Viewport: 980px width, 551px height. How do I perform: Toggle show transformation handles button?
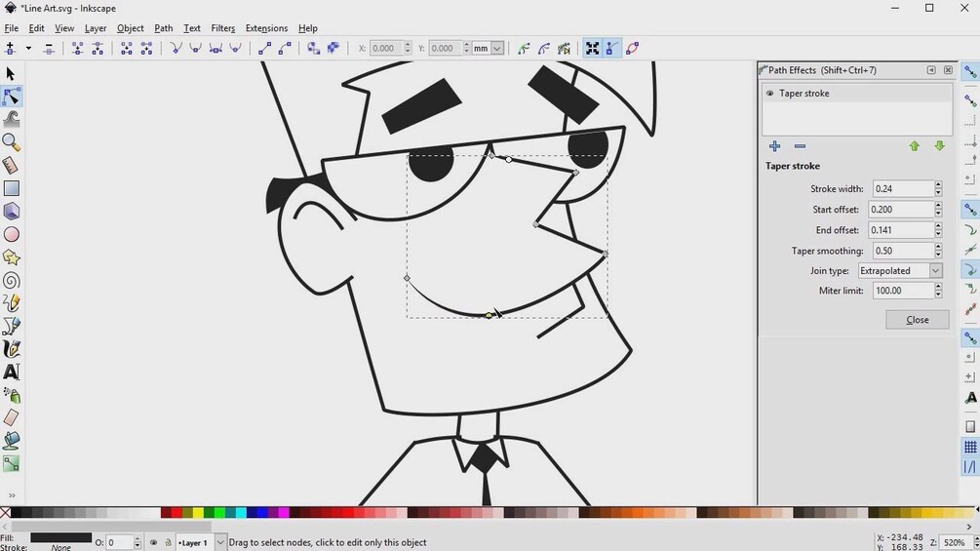[593, 48]
